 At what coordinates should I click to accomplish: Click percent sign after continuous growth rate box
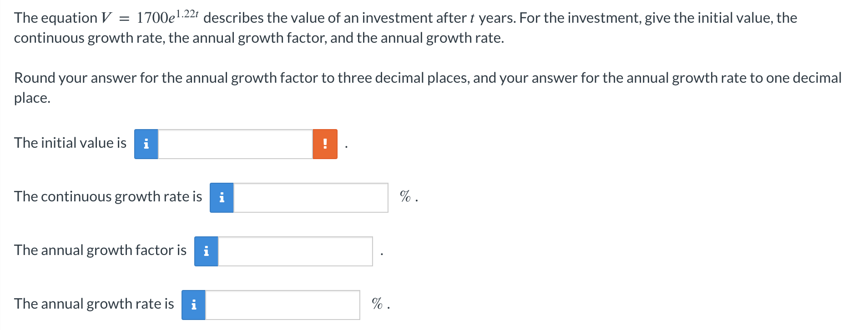tap(405, 197)
